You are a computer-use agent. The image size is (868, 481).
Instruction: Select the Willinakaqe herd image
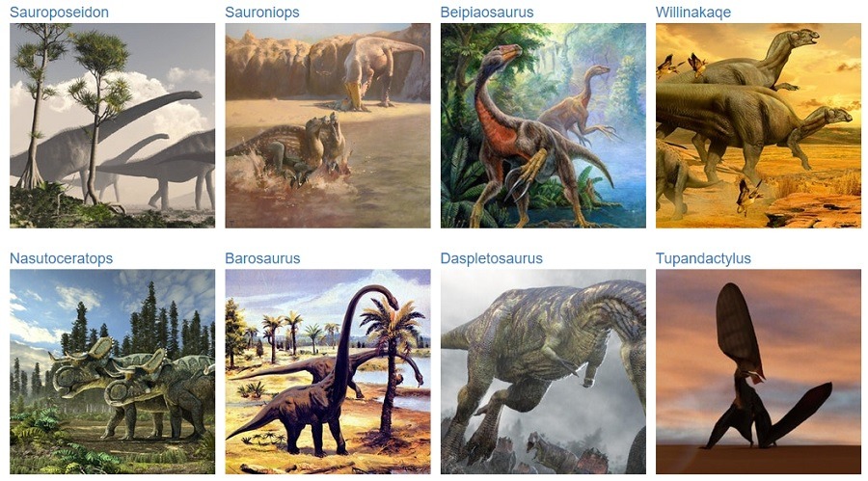[x=758, y=125]
